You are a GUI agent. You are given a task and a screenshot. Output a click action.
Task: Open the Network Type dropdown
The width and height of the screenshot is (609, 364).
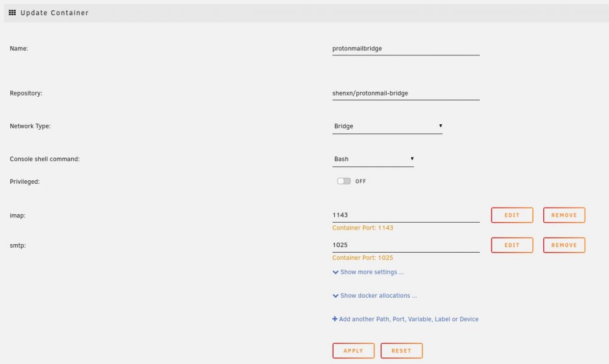coord(387,126)
